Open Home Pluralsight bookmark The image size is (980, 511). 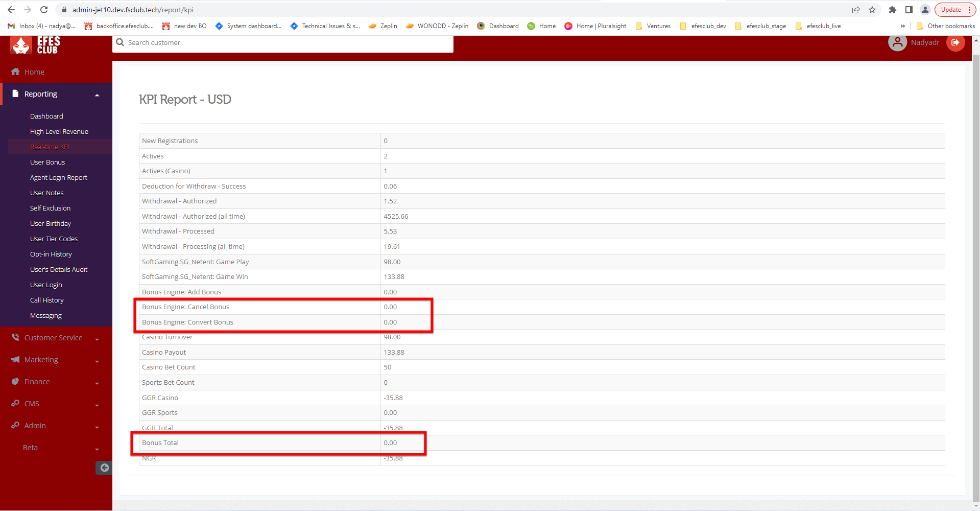pos(595,26)
